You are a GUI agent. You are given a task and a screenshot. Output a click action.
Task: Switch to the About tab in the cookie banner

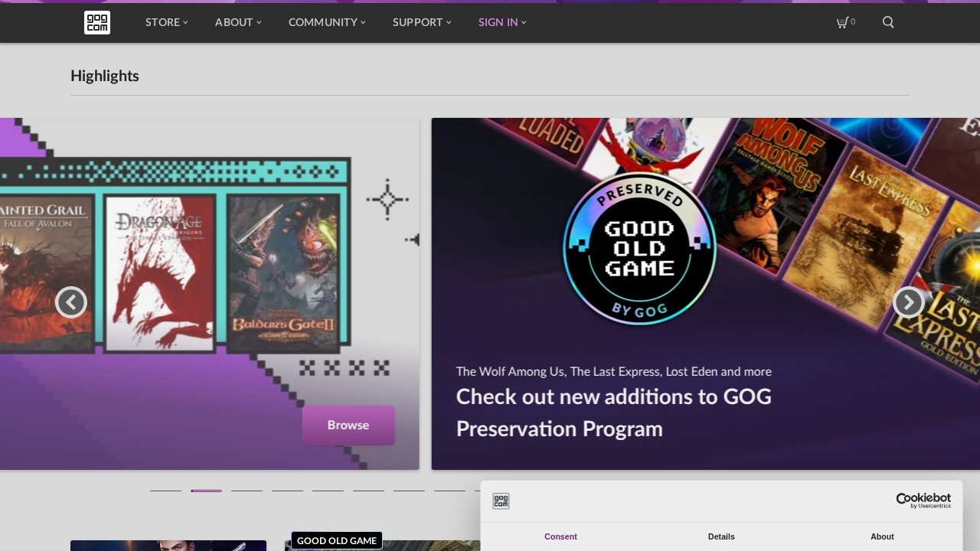click(x=882, y=536)
